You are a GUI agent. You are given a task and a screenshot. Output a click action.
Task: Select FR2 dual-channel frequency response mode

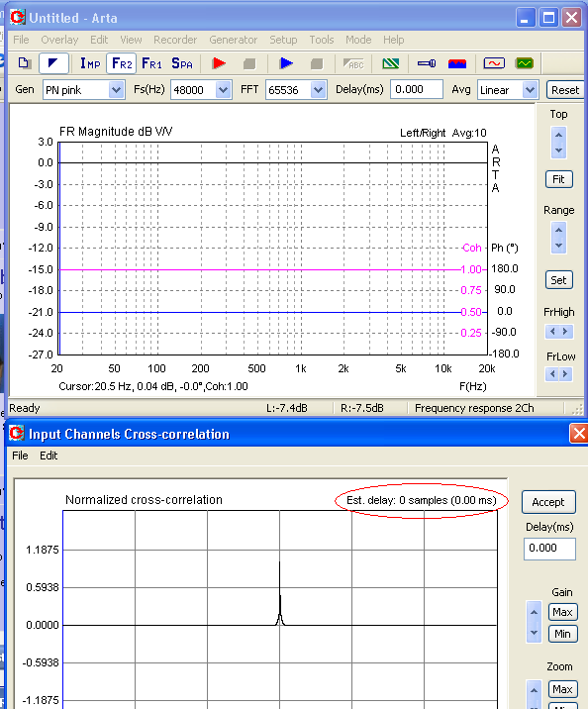pos(122,63)
